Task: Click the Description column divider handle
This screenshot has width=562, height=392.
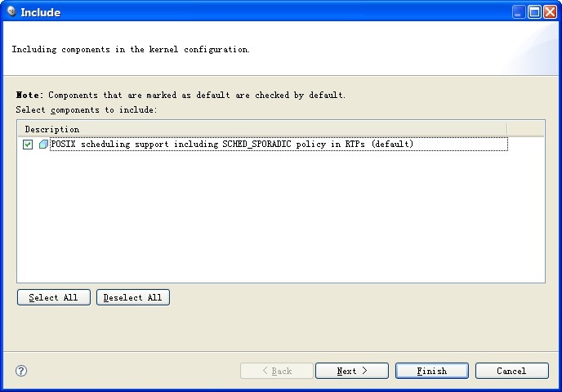Action: pos(507,129)
